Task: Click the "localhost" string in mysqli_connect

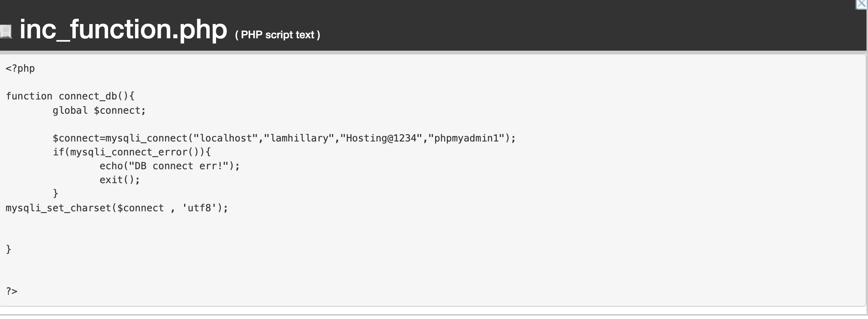Action: (x=226, y=138)
